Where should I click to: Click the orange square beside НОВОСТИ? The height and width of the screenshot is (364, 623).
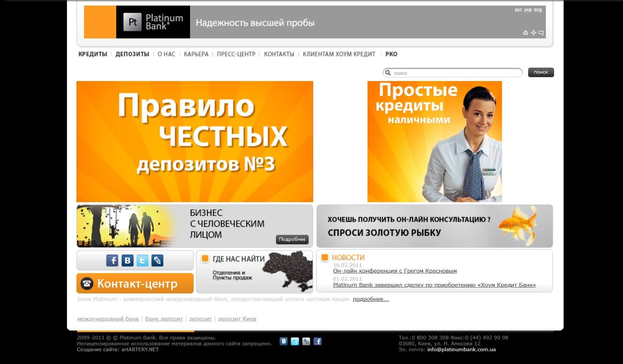click(325, 257)
